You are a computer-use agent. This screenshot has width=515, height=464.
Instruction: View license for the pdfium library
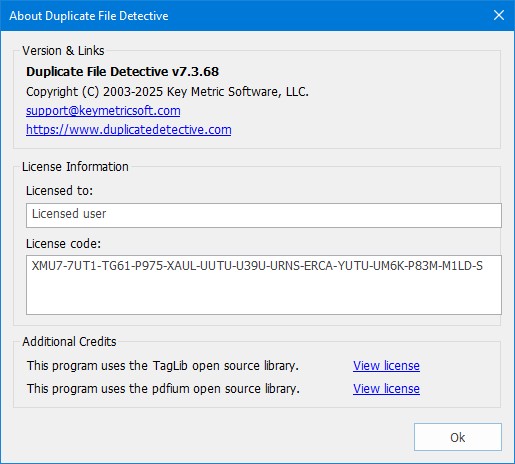coord(386,389)
